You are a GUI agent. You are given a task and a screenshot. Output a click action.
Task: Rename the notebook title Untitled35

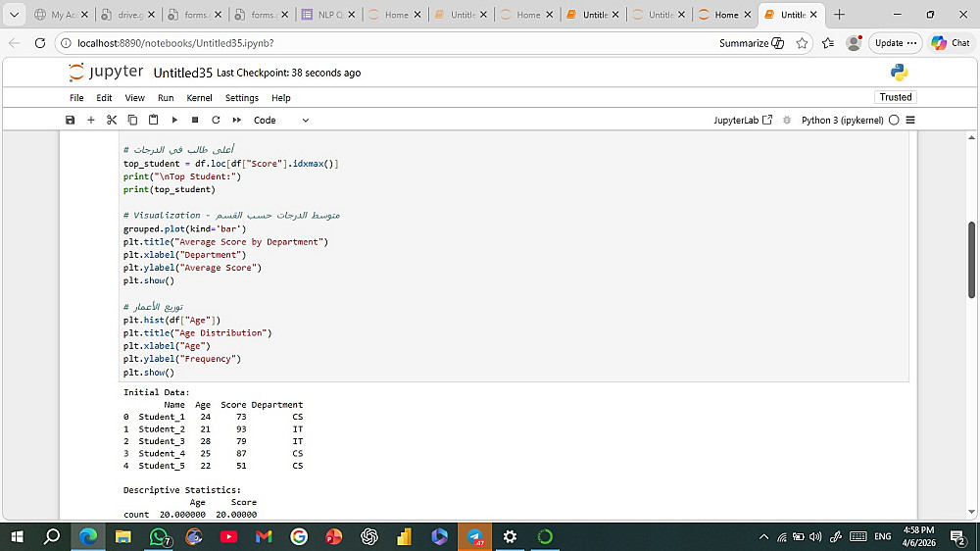(x=183, y=73)
